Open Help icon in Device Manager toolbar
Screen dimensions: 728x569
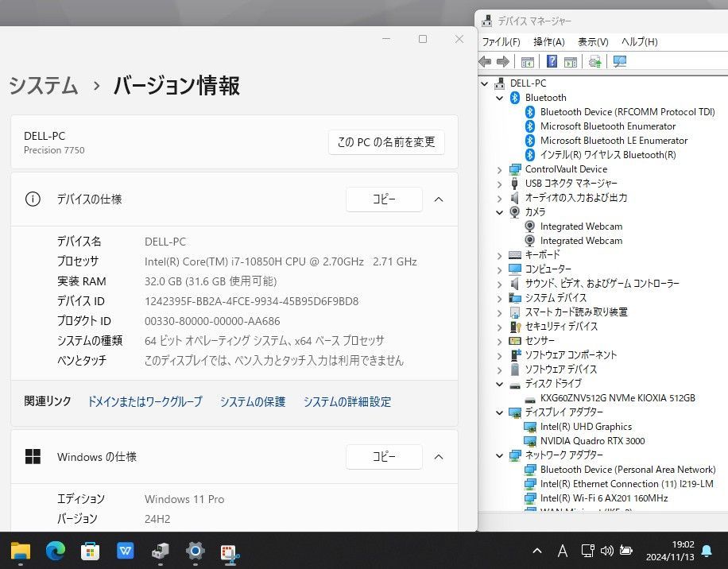point(552,61)
